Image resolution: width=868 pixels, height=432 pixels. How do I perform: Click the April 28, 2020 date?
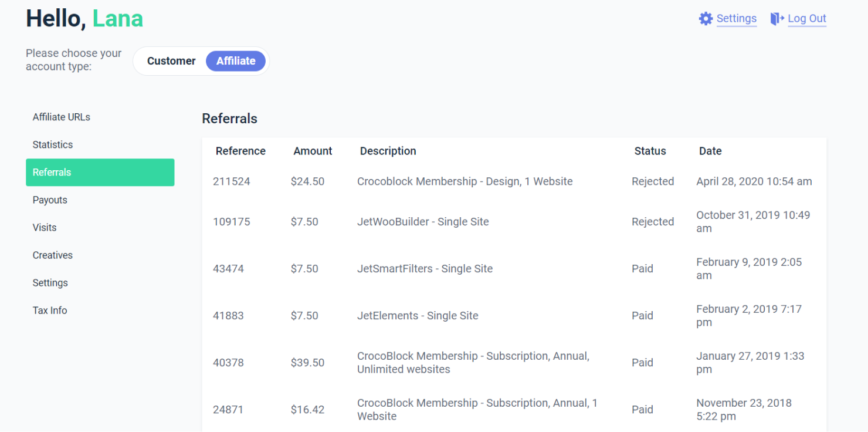pos(754,181)
